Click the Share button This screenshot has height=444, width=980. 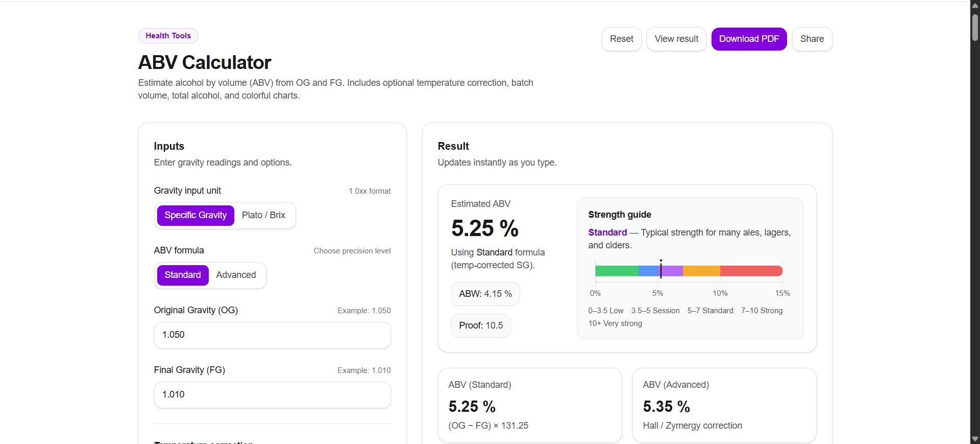click(x=812, y=39)
